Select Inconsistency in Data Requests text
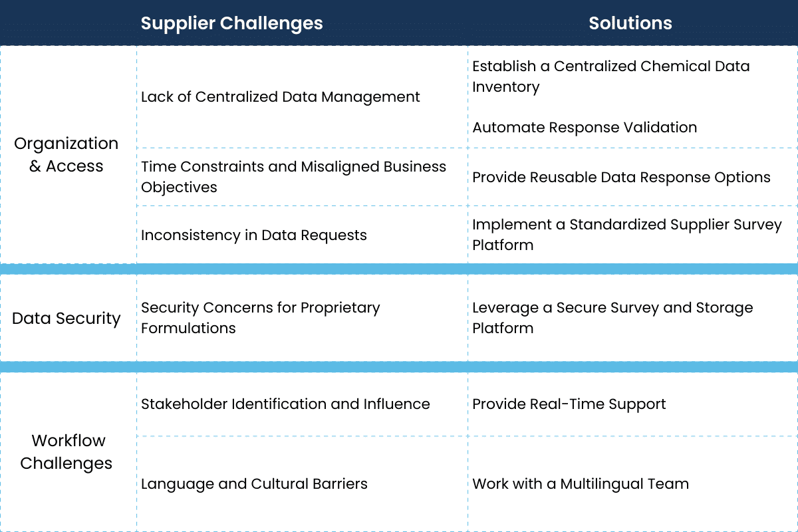The width and height of the screenshot is (798, 532). point(253,235)
